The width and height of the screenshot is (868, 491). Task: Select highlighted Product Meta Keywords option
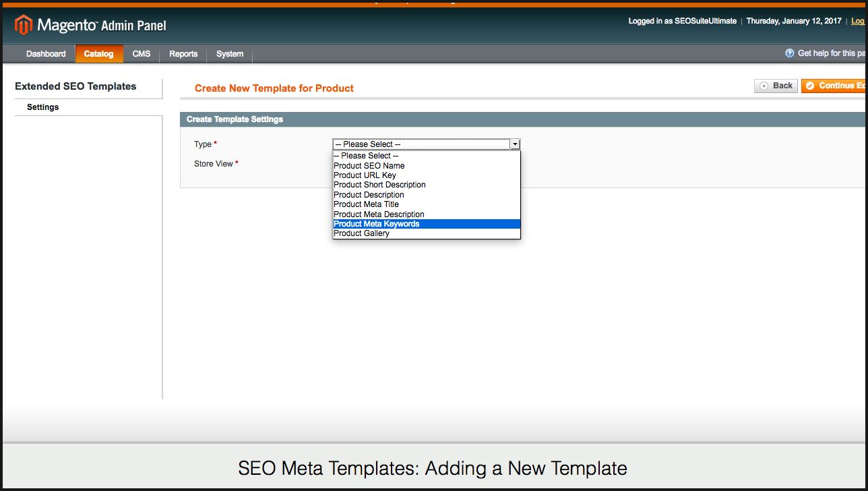tap(377, 224)
